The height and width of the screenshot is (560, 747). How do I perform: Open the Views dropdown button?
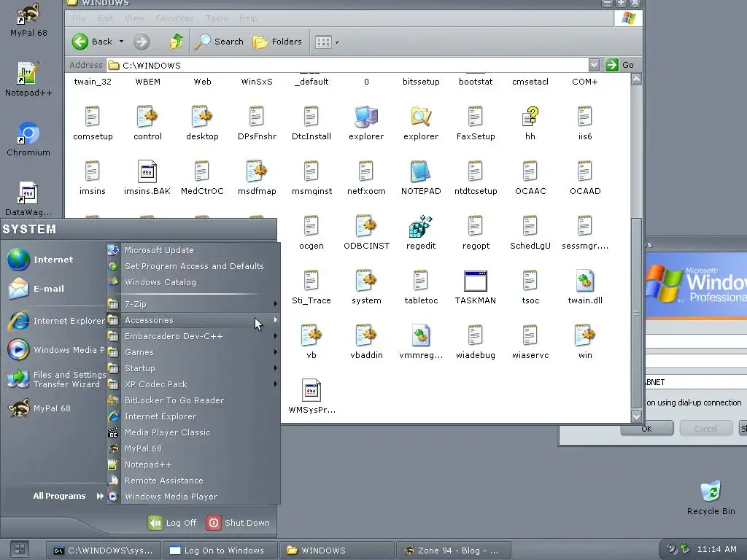click(327, 42)
